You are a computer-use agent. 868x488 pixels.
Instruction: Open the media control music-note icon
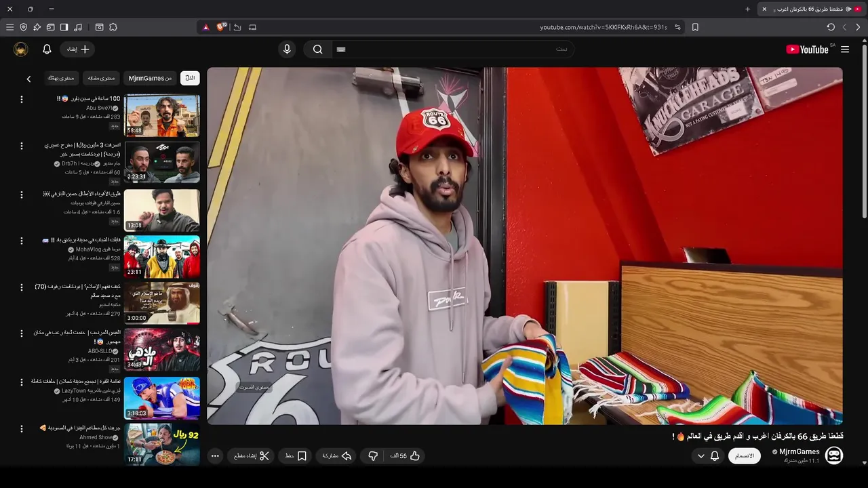click(78, 27)
